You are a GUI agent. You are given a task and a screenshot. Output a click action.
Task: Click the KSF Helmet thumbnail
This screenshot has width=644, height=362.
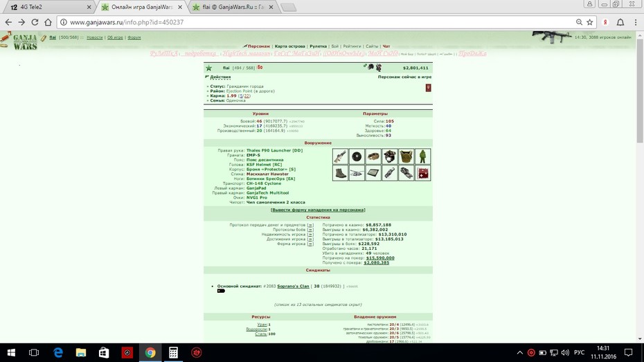390,156
